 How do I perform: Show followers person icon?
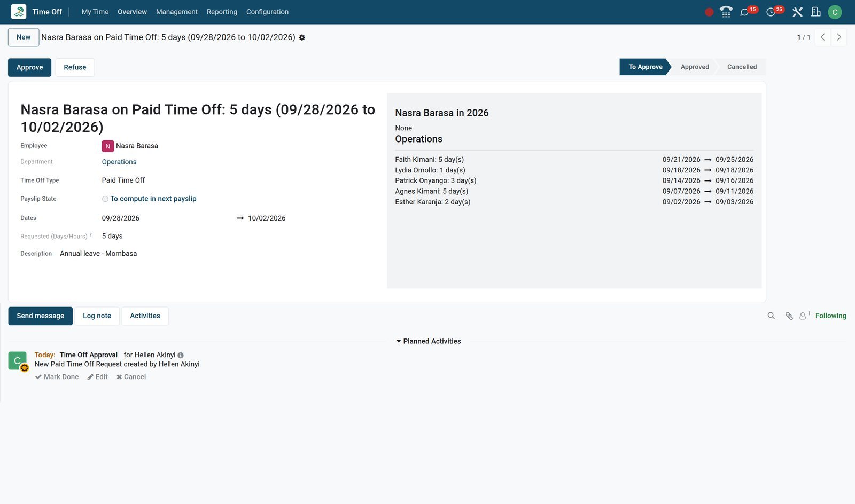[803, 316]
